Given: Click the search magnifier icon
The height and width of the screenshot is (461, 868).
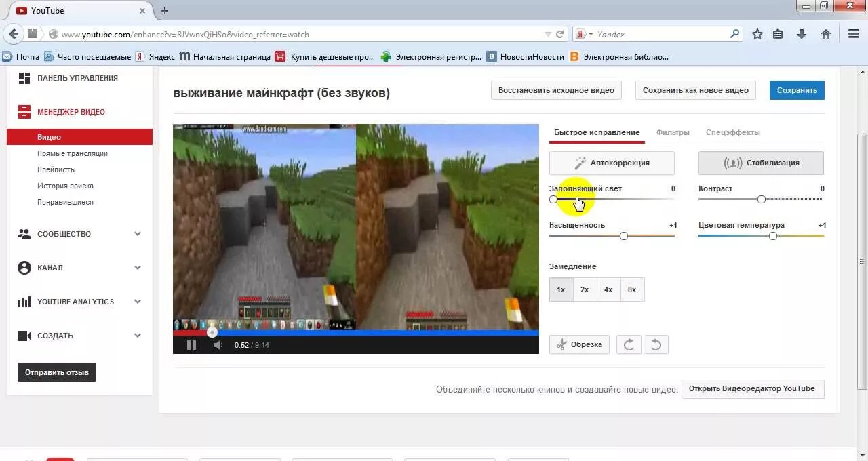Looking at the screenshot, I should pos(735,34).
